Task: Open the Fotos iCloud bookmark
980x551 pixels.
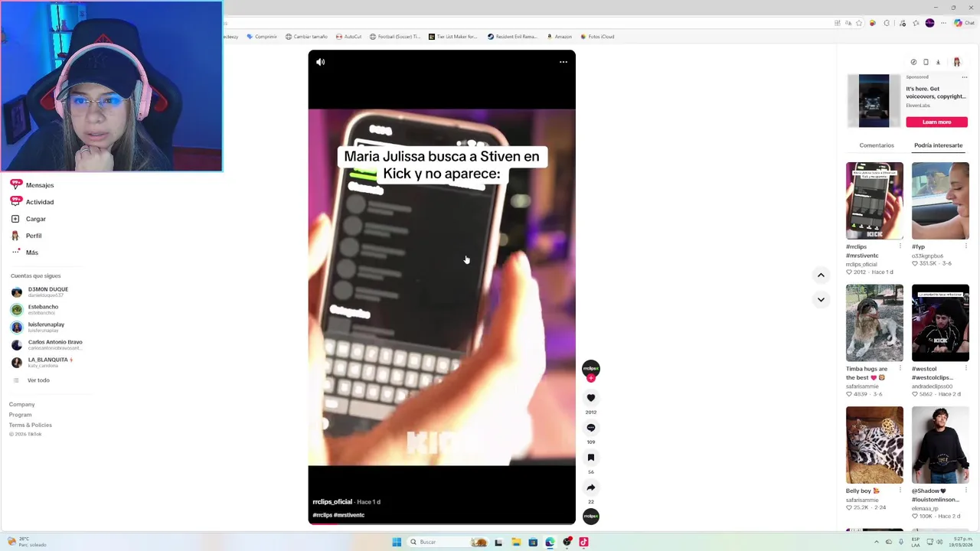Action: click(597, 37)
